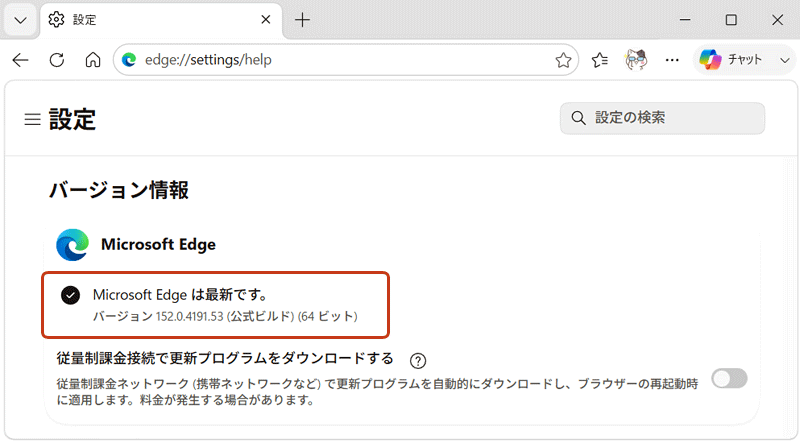800x443 pixels.
Task: Open the favorites list icon
Action: tap(599, 60)
